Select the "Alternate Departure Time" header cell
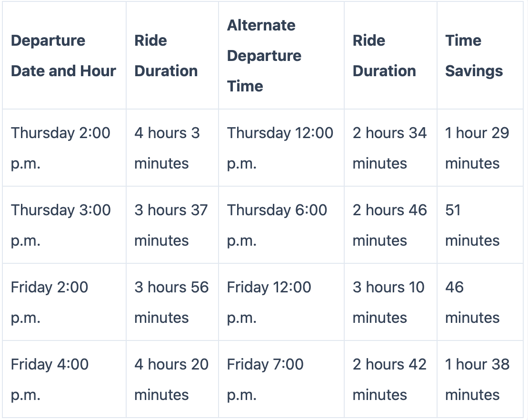 point(281,56)
